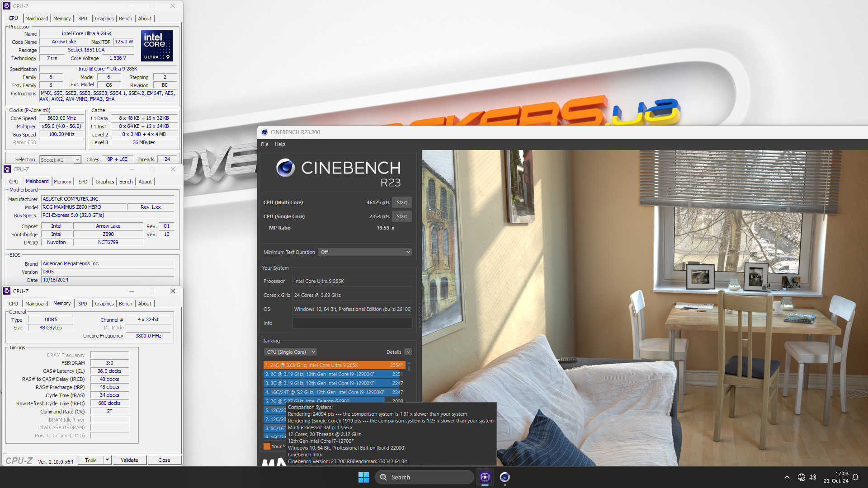Viewport: 868px width, 488px height.
Task: Click taskbar Search box
Action: [424, 477]
